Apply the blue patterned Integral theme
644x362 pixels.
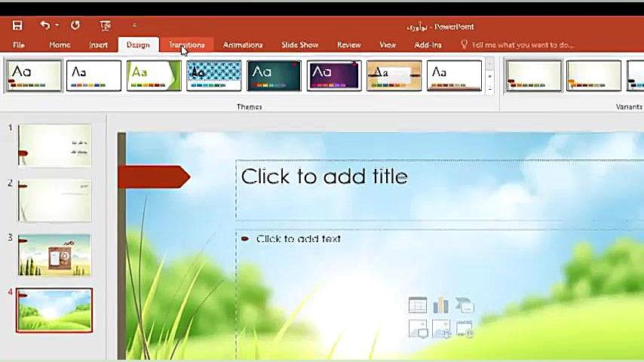tap(214, 75)
